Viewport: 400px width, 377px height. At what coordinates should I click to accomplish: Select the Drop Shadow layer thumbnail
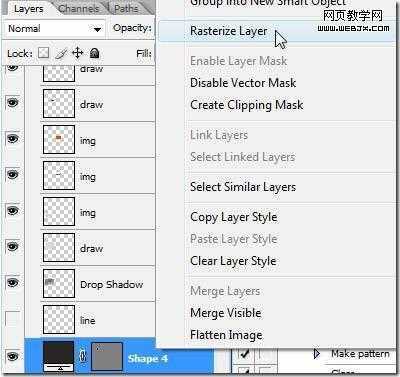59,284
